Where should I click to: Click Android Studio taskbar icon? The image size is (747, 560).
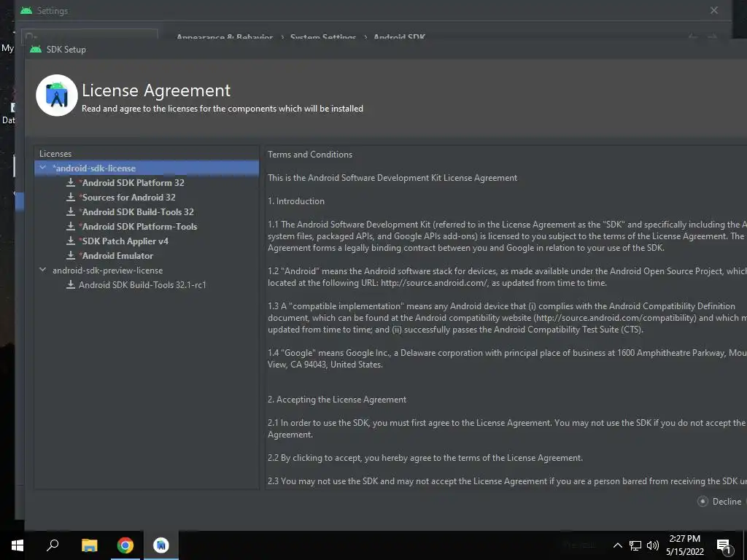pyautogui.click(x=161, y=545)
